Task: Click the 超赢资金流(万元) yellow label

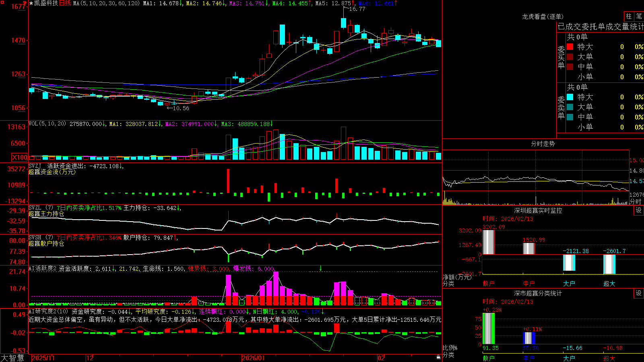Action: [52, 172]
